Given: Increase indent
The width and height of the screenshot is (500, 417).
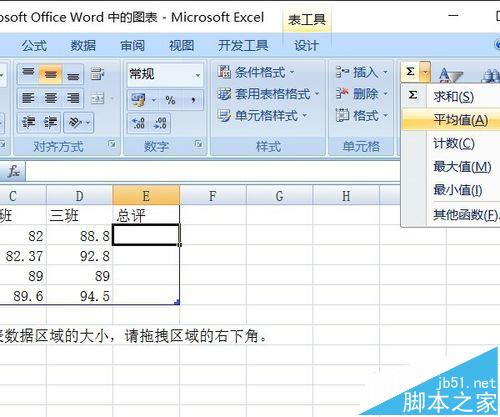Looking at the screenshot, I should (51, 123).
